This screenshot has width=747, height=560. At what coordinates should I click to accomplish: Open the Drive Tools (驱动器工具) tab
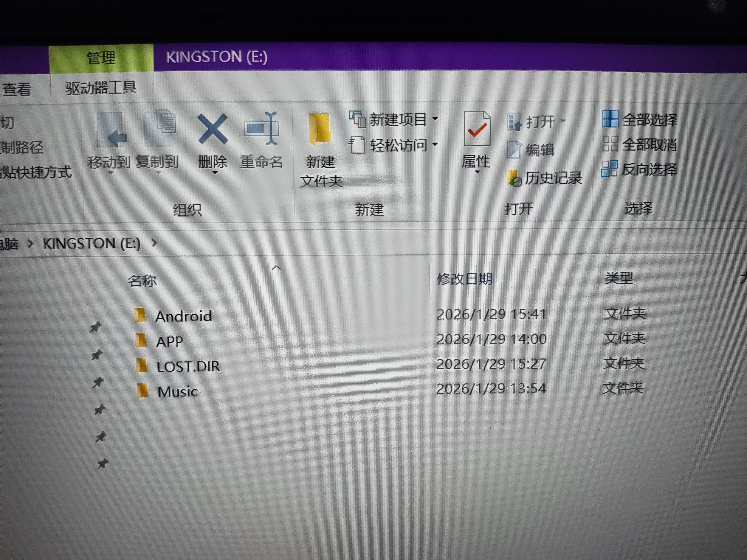point(101,88)
